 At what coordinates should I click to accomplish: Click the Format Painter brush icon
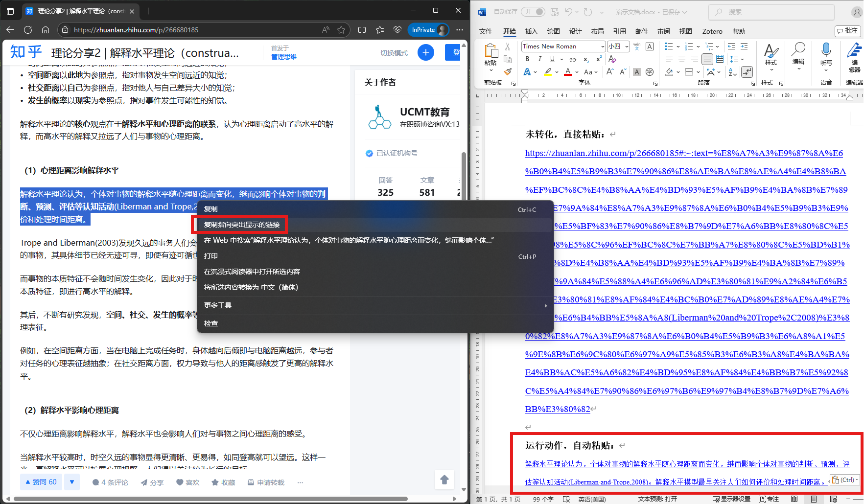coord(508,72)
